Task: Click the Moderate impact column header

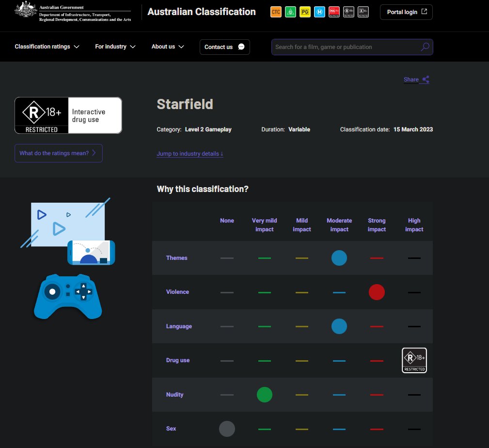Action: tap(339, 225)
